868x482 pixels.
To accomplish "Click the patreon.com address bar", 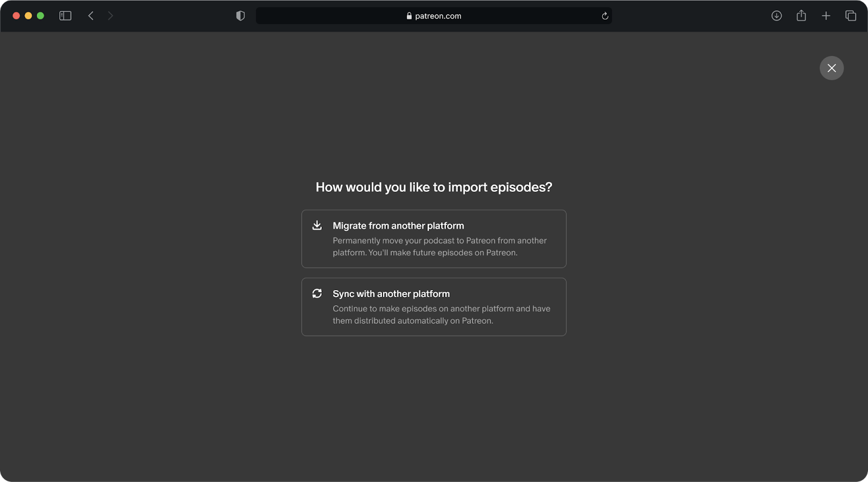I will pyautogui.click(x=434, y=16).
